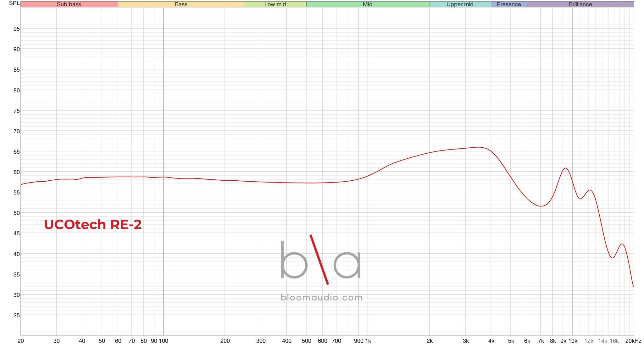This screenshot has height=345, width=644.
Task: Click the Sub bass frequency band label
Action: tap(69, 4)
